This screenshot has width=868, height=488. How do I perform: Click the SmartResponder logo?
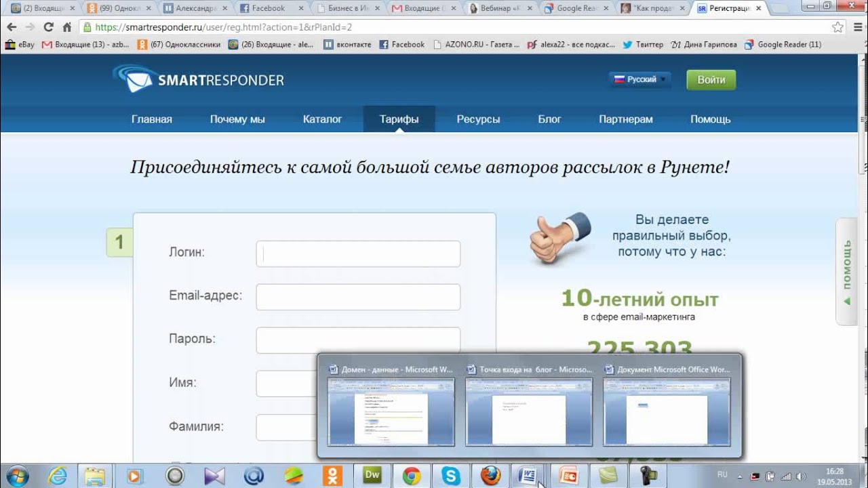coord(198,79)
